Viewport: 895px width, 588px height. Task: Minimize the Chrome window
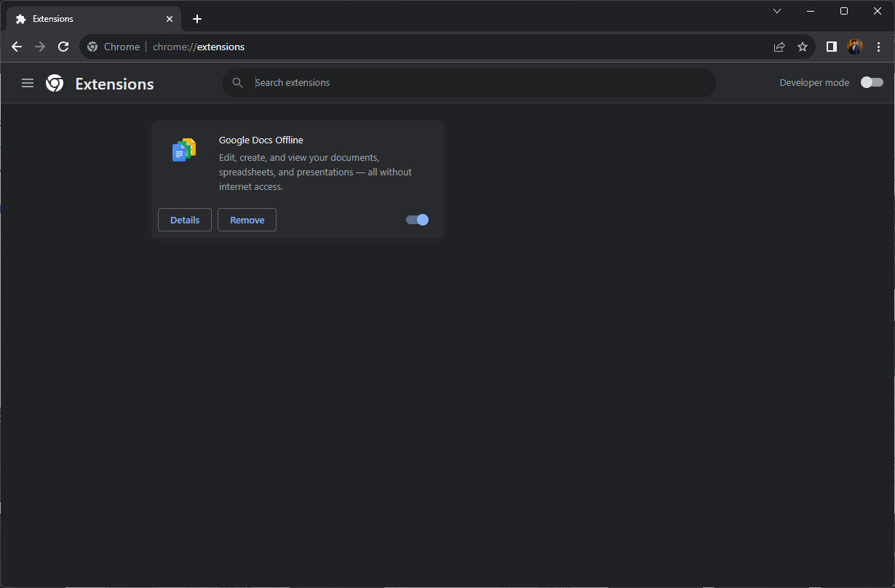pos(811,11)
